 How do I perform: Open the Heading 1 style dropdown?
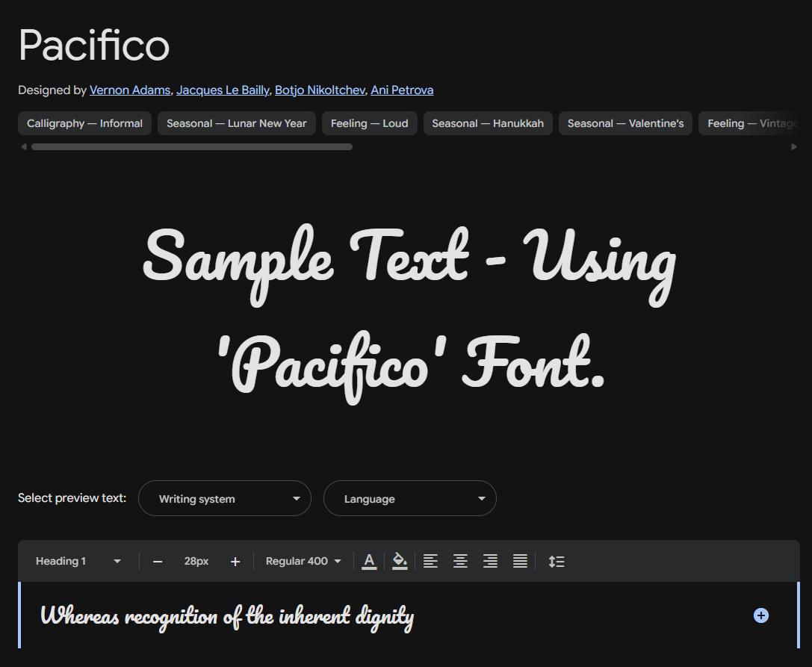pos(78,562)
